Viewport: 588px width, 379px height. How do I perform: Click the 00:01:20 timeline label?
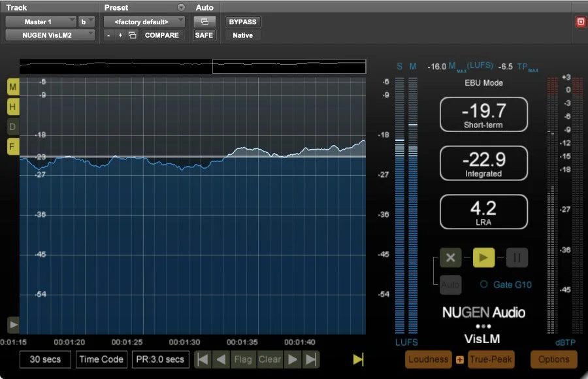[x=69, y=342]
